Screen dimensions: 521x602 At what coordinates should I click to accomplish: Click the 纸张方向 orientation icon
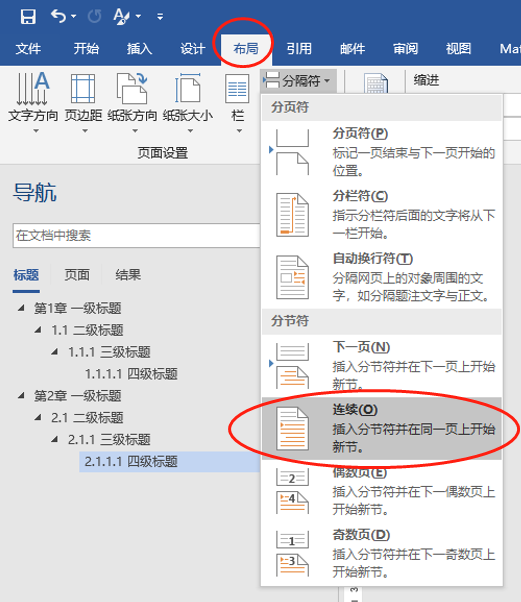coord(132,89)
